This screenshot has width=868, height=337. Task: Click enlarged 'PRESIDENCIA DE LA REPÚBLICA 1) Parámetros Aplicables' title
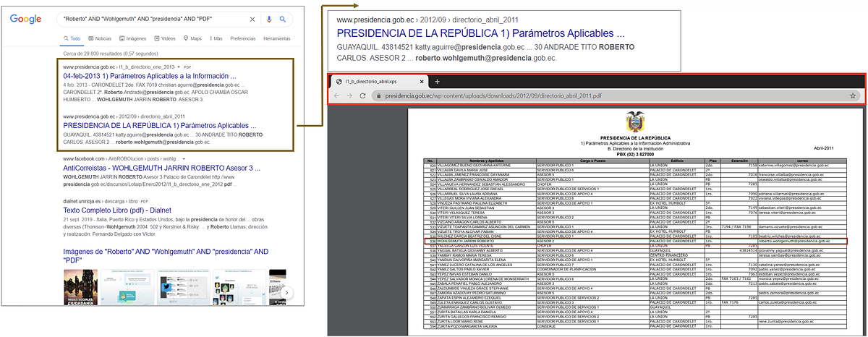tap(481, 33)
